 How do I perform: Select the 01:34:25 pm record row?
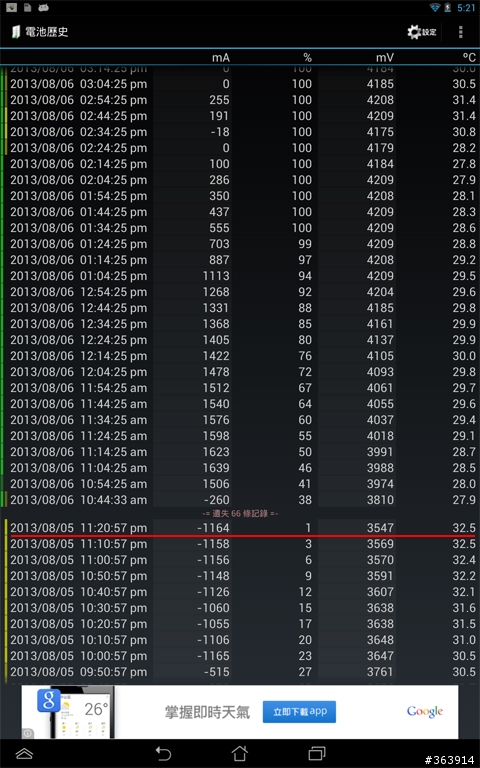point(240,228)
